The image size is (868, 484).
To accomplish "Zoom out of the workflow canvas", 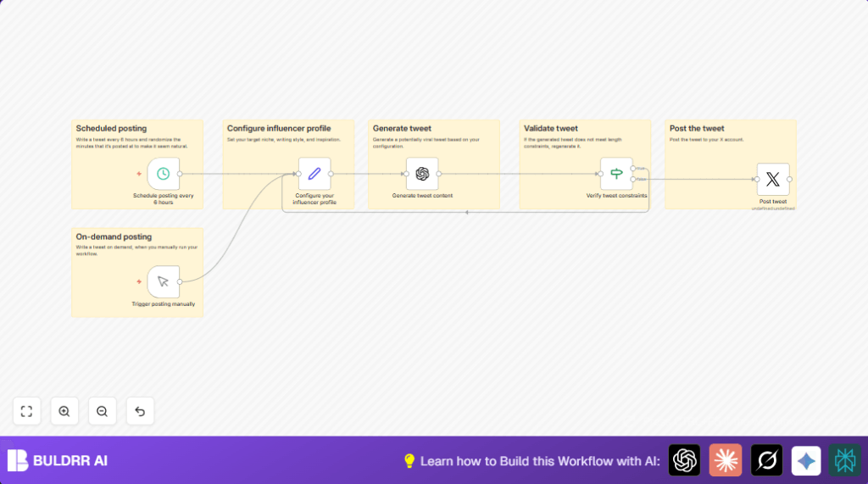I will 102,411.
